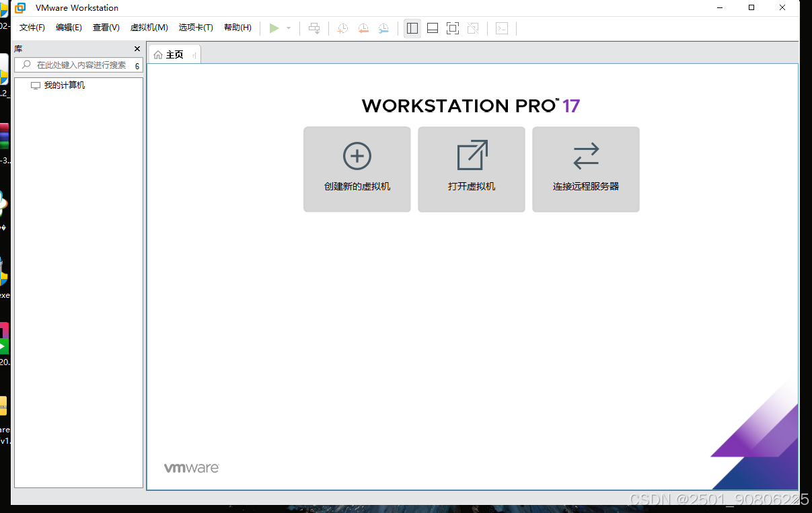Viewport: 812px width, 513px height.
Task: Minimize the VMware Workstation window
Action: [x=721, y=8]
